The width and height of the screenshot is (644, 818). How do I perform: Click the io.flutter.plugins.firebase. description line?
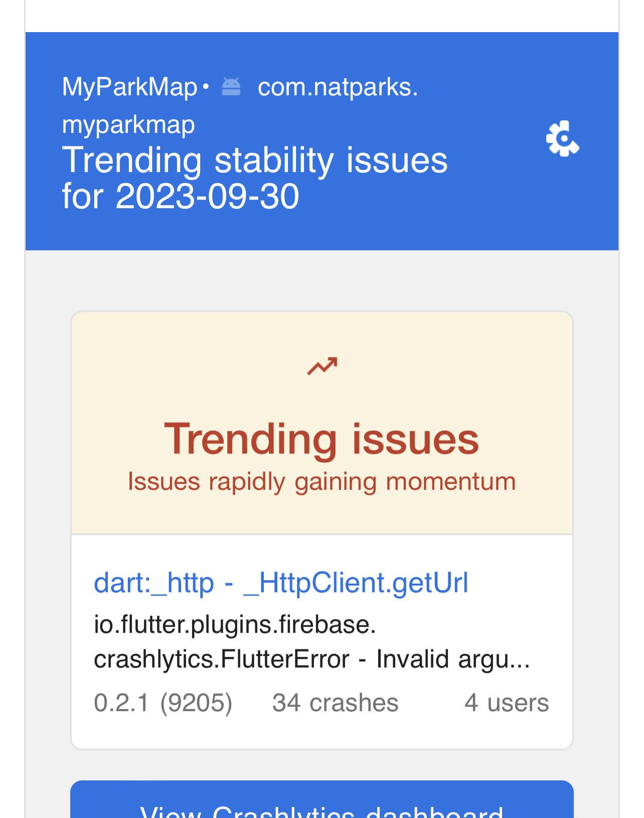[x=235, y=625]
